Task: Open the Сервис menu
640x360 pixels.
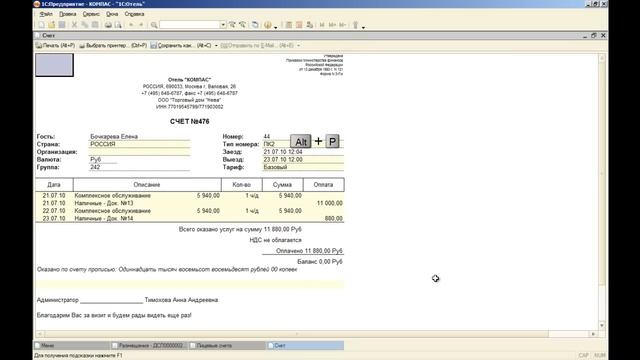Action: tap(91, 14)
